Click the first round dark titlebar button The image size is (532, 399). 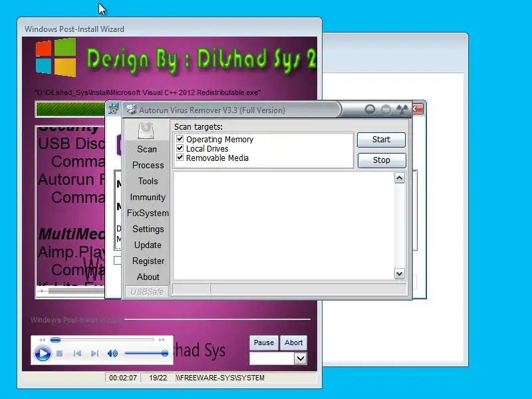pos(370,109)
